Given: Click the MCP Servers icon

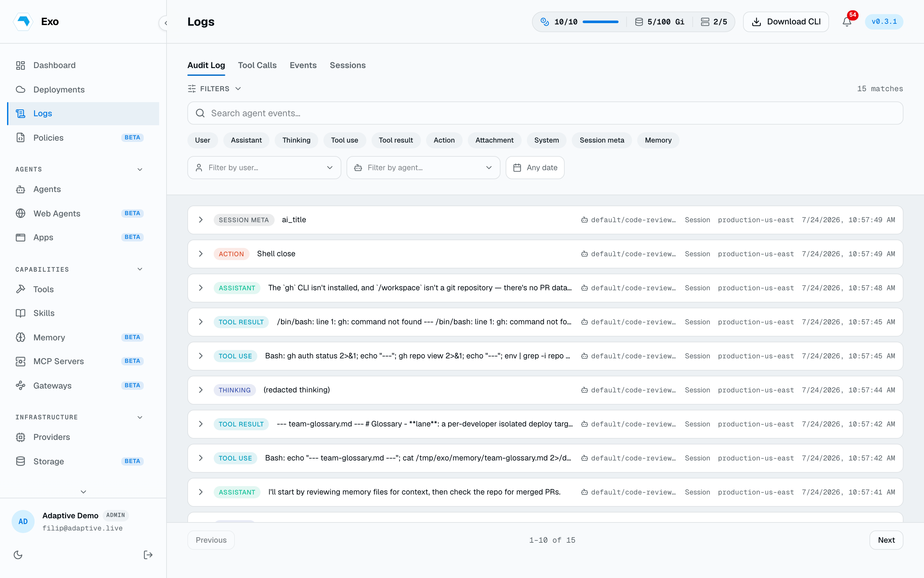Looking at the screenshot, I should click(x=21, y=361).
